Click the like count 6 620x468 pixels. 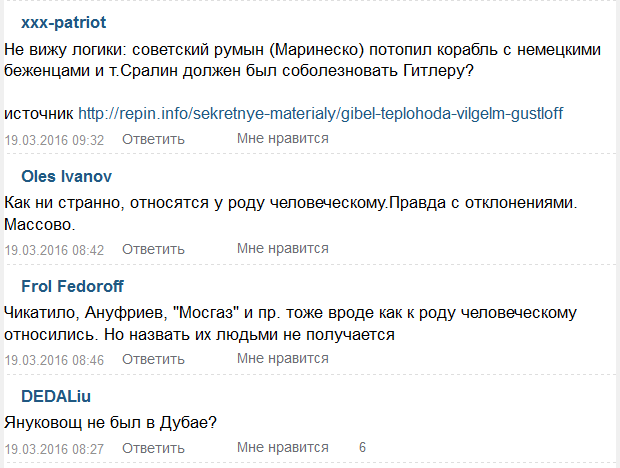point(363,447)
